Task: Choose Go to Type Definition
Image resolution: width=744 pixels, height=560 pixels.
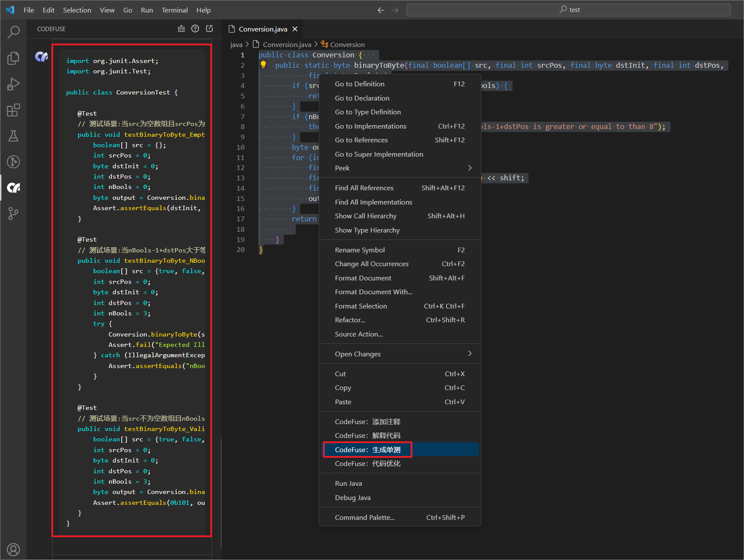Action: click(x=400, y=112)
